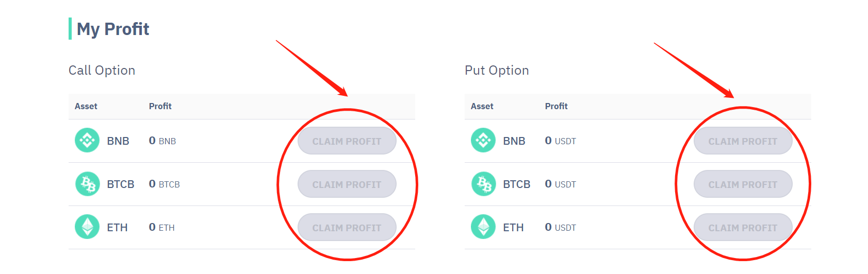Claim profit for BTCB Call Option
The width and height of the screenshot is (868, 274).
pyautogui.click(x=347, y=184)
